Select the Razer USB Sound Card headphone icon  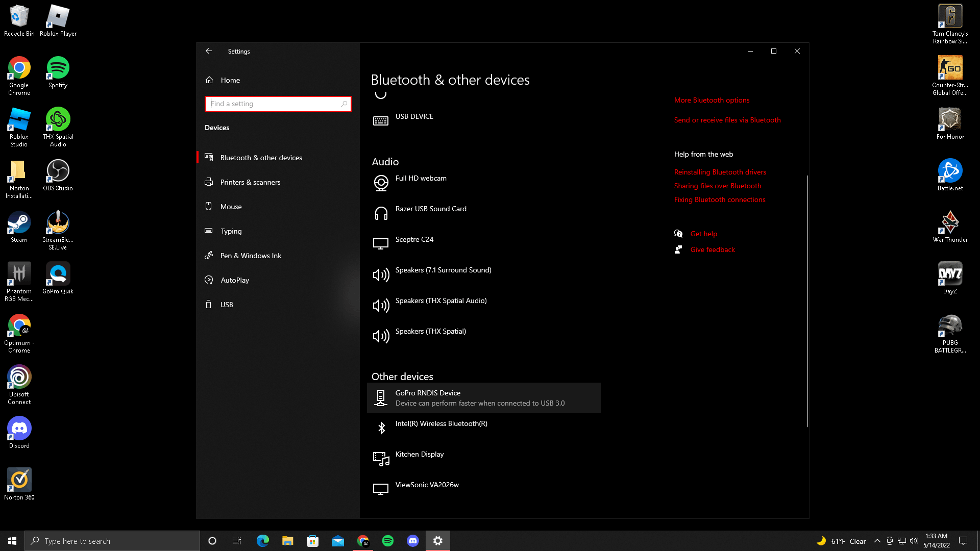tap(381, 213)
